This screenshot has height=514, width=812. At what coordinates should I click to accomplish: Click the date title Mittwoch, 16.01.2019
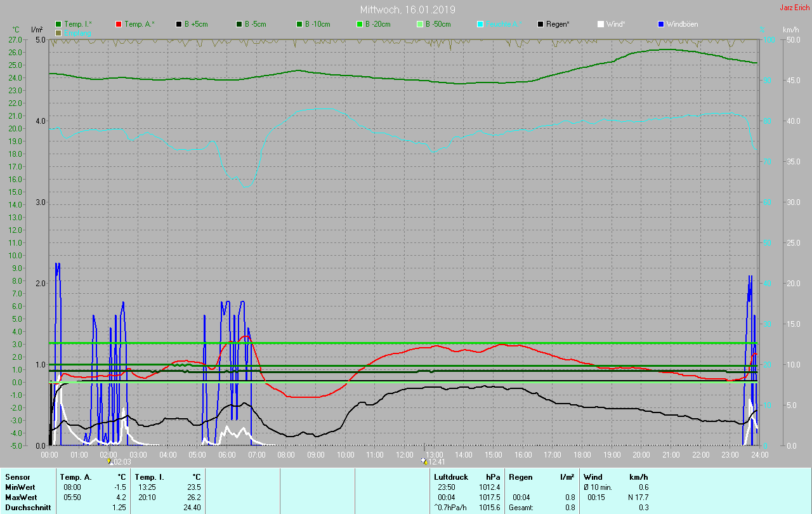click(407, 10)
